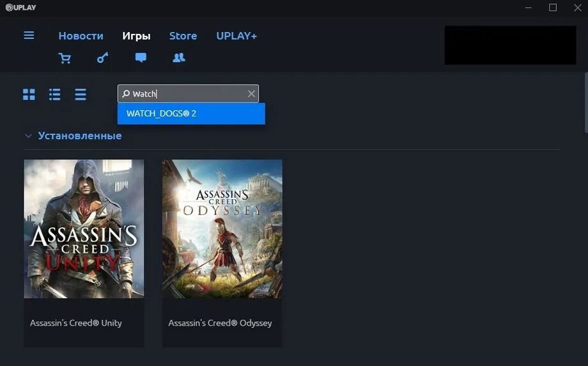Viewport: 588px width, 366px height.
Task: Open the Store tab
Action: click(183, 36)
